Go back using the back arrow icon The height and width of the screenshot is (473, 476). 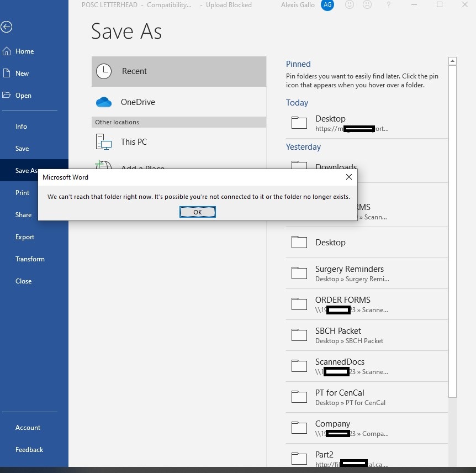pos(7,27)
